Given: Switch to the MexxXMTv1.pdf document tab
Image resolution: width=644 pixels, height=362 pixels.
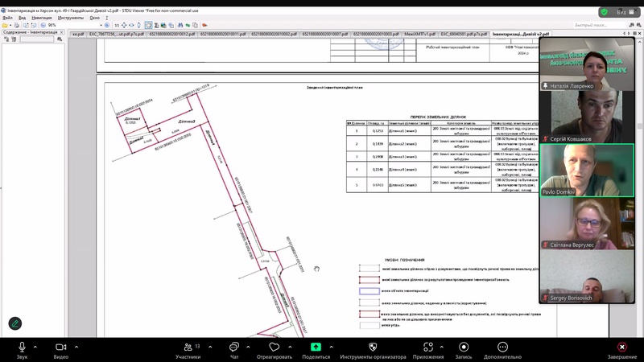Looking at the screenshot, I should (x=419, y=35).
